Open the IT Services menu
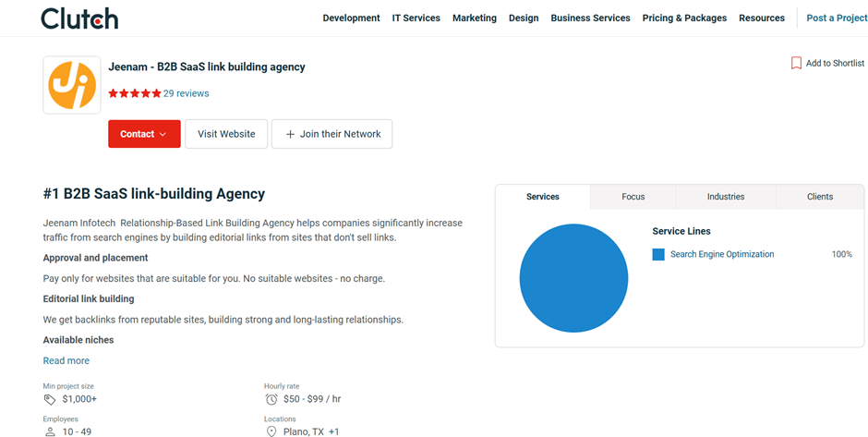Screen dimensions: 868x437 tap(416, 18)
